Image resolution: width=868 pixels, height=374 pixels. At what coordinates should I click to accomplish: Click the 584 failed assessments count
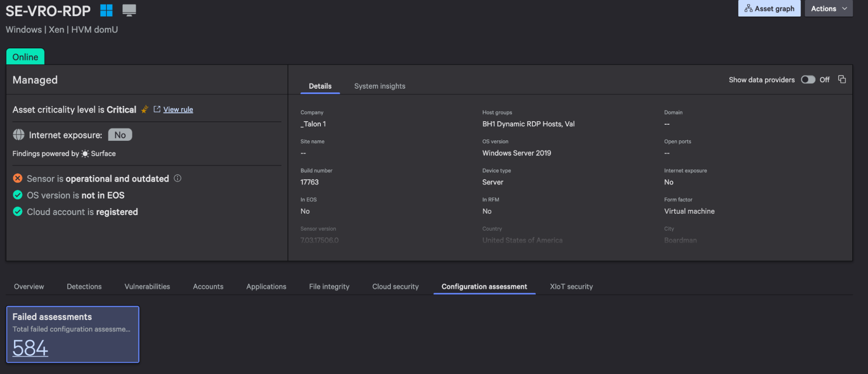[x=30, y=348]
